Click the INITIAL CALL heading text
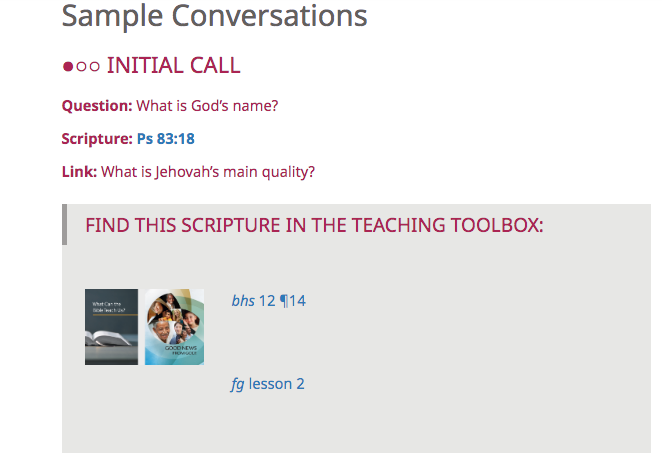Screen dimensions: 662x465 [x=173, y=66]
